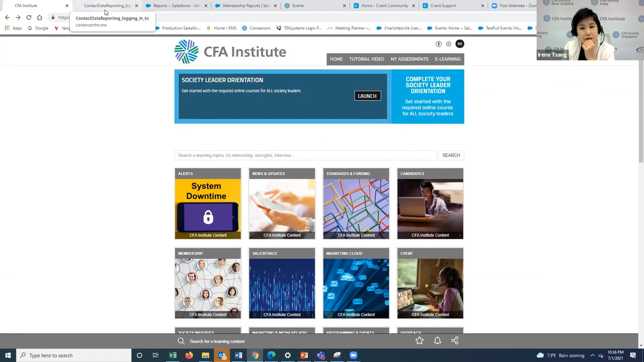Open Microsoft Teams from the taskbar
The image size is (644, 362).
(320, 355)
